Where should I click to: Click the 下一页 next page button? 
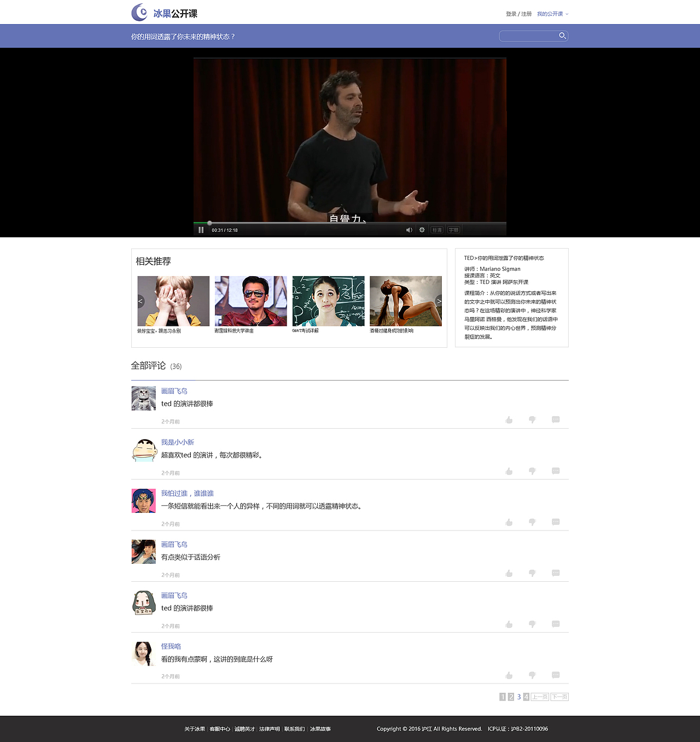tap(559, 697)
